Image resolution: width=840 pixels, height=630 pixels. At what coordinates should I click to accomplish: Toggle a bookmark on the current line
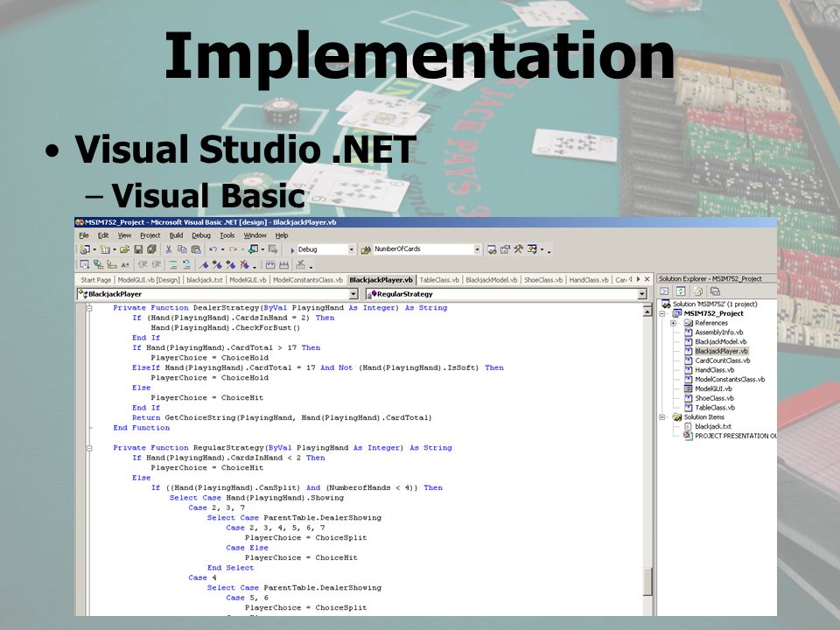204,264
